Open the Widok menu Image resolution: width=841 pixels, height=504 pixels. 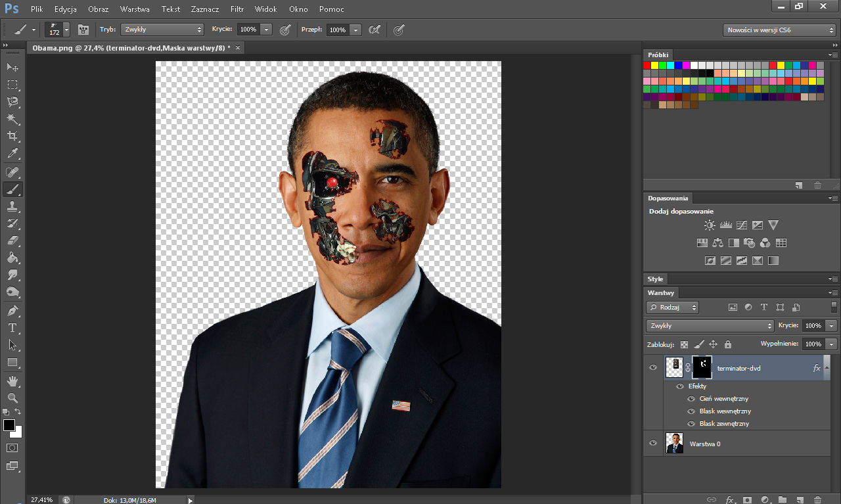click(x=265, y=9)
